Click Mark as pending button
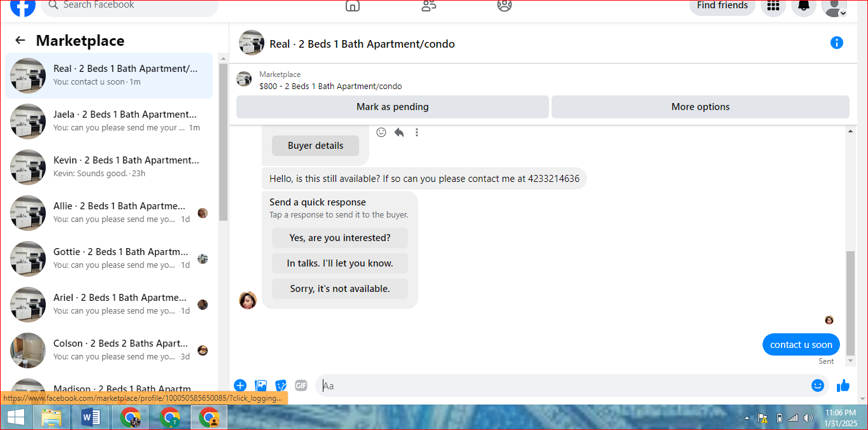Image resolution: width=868 pixels, height=430 pixels. (392, 107)
